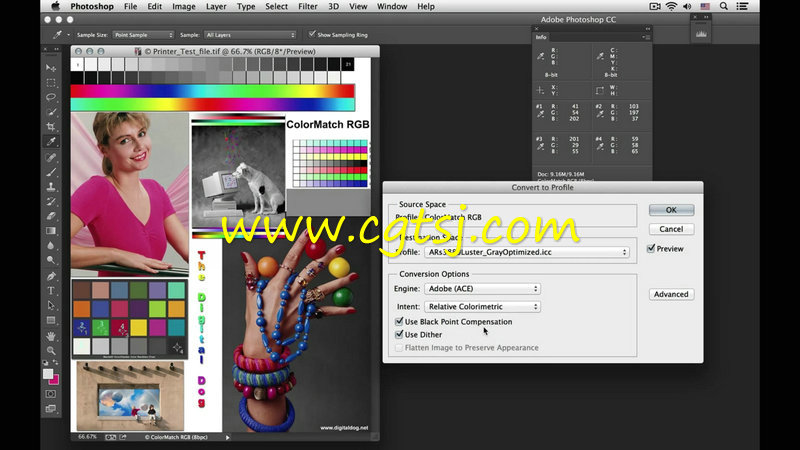
Task: Click the disabled Flatten Image to Preserve Appearance checkbox
Action: pos(399,347)
